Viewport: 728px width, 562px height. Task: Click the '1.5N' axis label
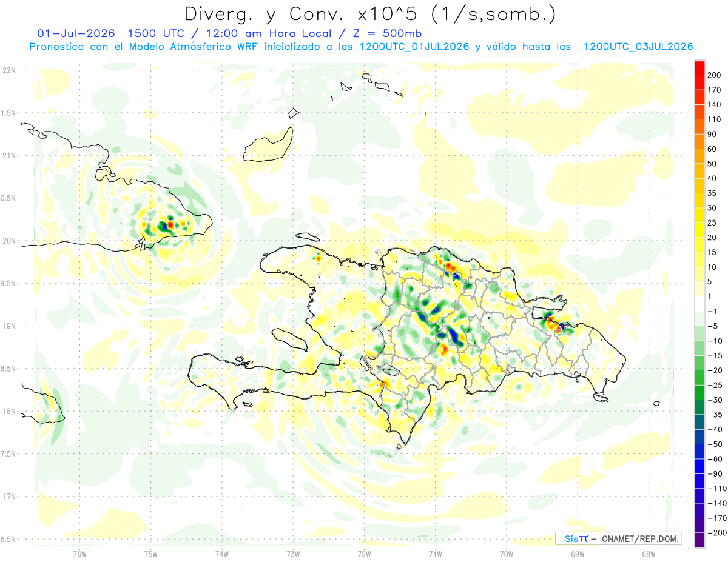pos(8,113)
